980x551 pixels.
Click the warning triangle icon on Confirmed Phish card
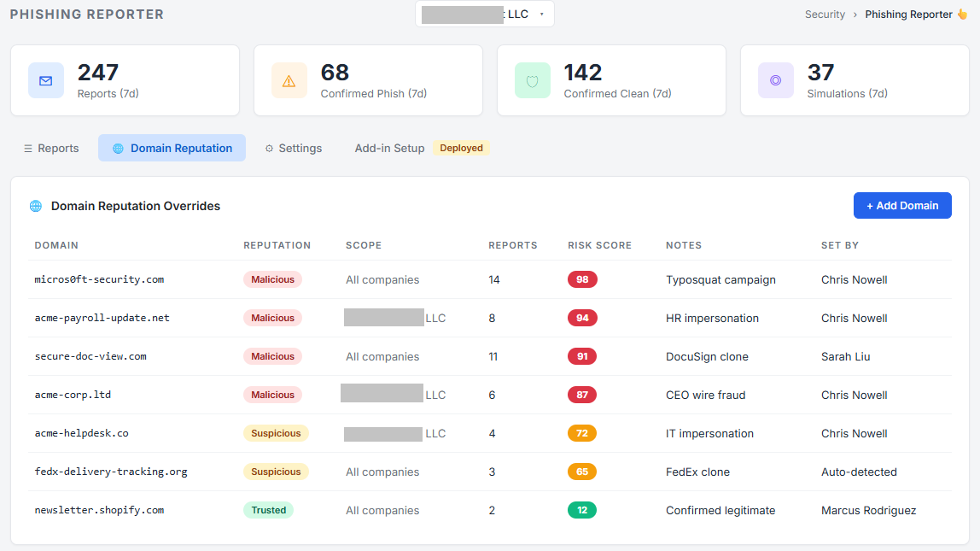(x=289, y=80)
